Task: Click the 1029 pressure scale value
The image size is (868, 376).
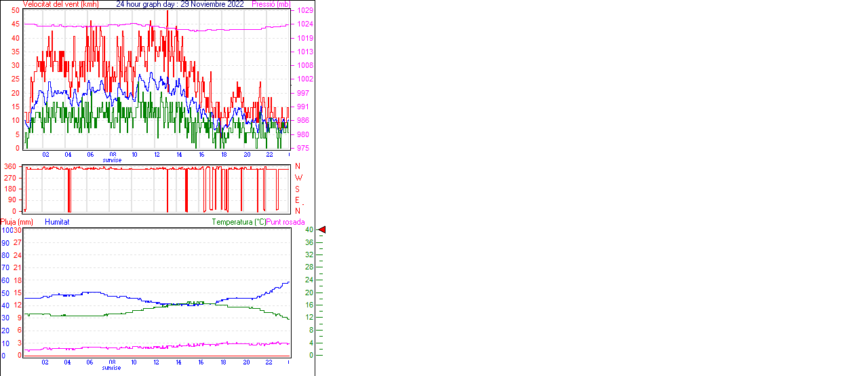Action: tap(305, 11)
